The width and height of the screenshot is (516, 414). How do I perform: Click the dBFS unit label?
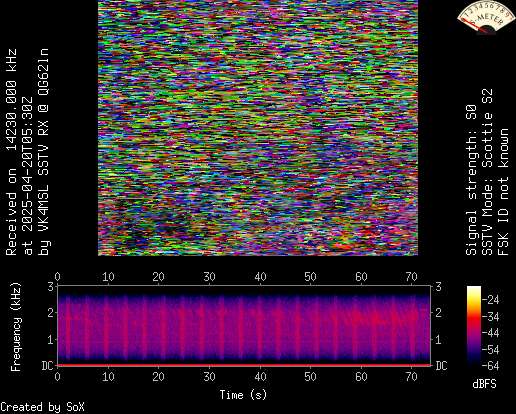coord(484,384)
